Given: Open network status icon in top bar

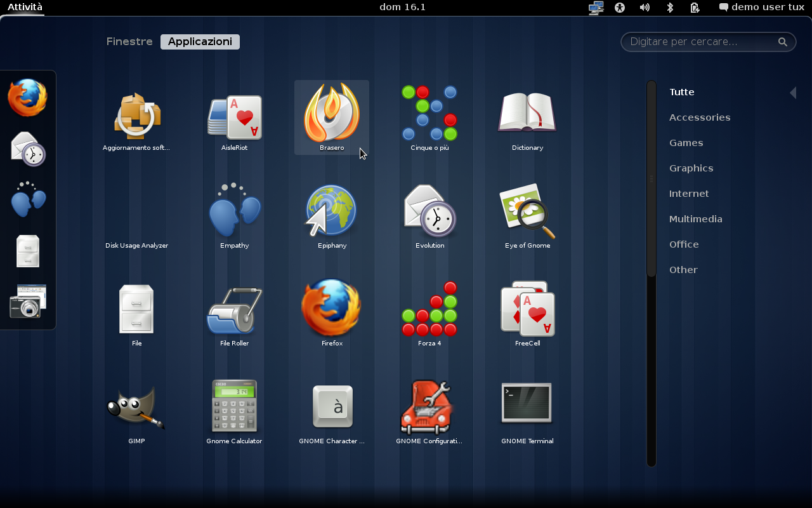Looking at the screenshot, I should [596, 7].
